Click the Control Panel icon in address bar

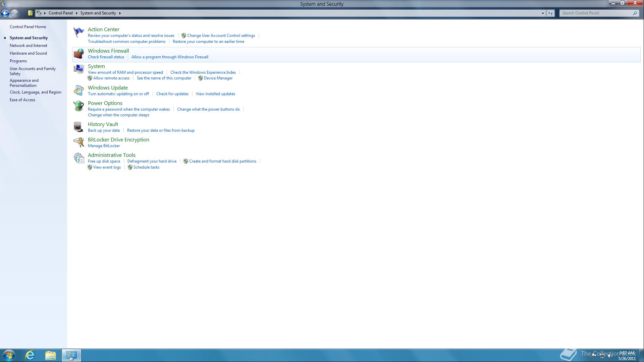[39, 13]
